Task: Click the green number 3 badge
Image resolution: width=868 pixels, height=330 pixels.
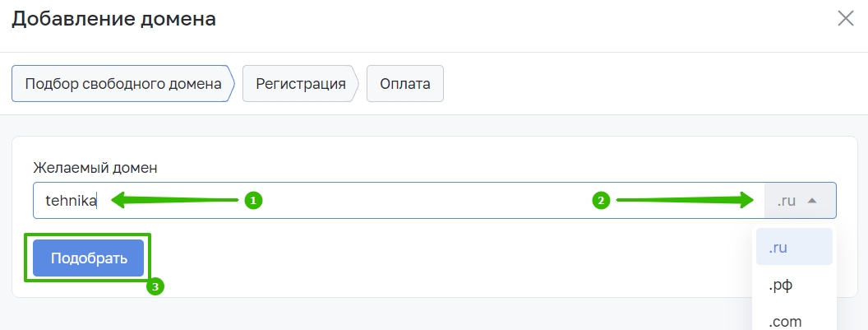Action: (x=155, y=286)
